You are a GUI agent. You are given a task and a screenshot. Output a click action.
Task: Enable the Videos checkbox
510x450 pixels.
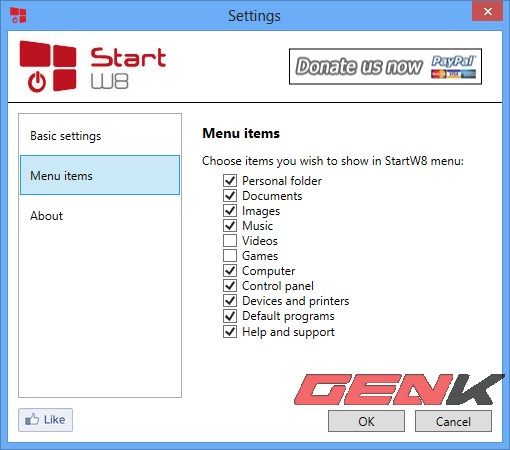[x=230, y=240]
